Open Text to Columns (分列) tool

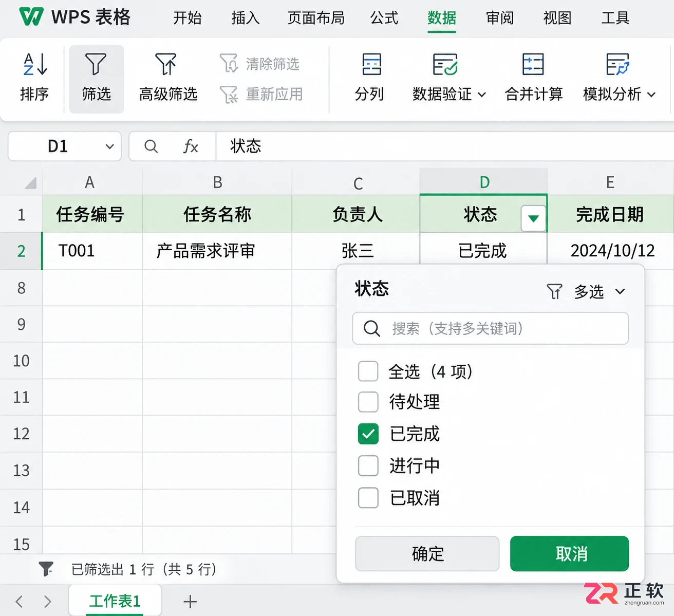pos(369,79)
